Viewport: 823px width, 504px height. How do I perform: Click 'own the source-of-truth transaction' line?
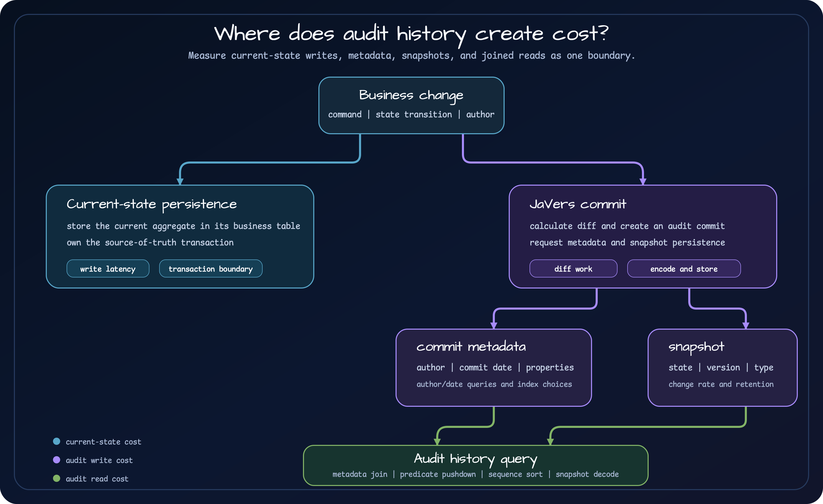pos(150,242)
